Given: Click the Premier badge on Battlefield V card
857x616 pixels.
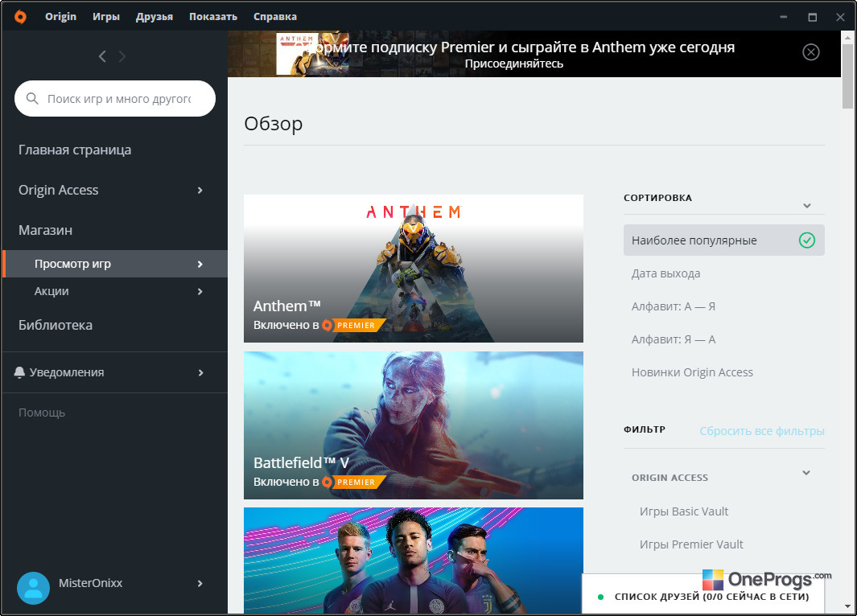Looking at the screenshot, I should 354,483.
